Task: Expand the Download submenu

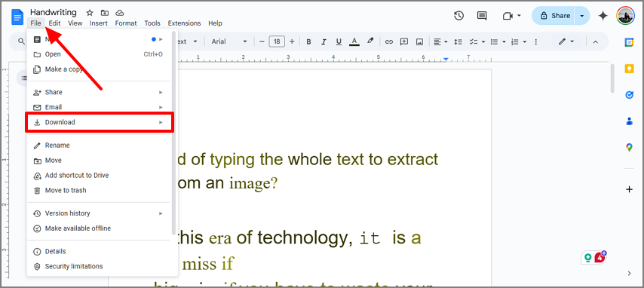Action: 100,122
